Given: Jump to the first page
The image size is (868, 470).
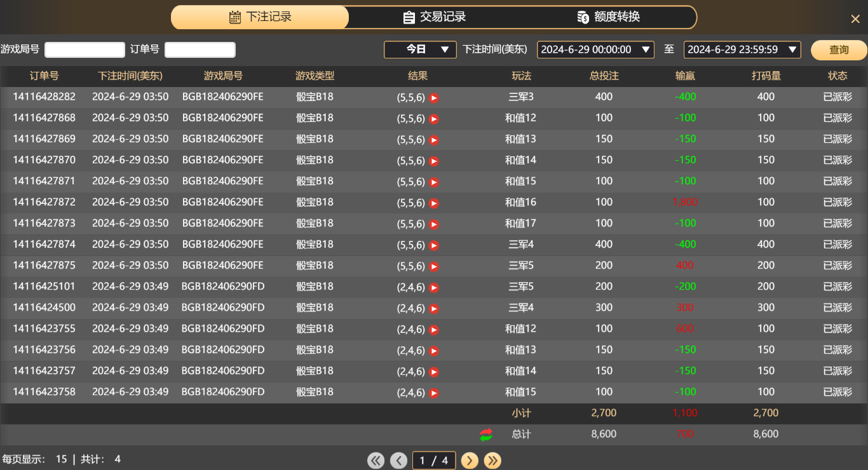Looking at the screenshot, I should tap(376, 460).
